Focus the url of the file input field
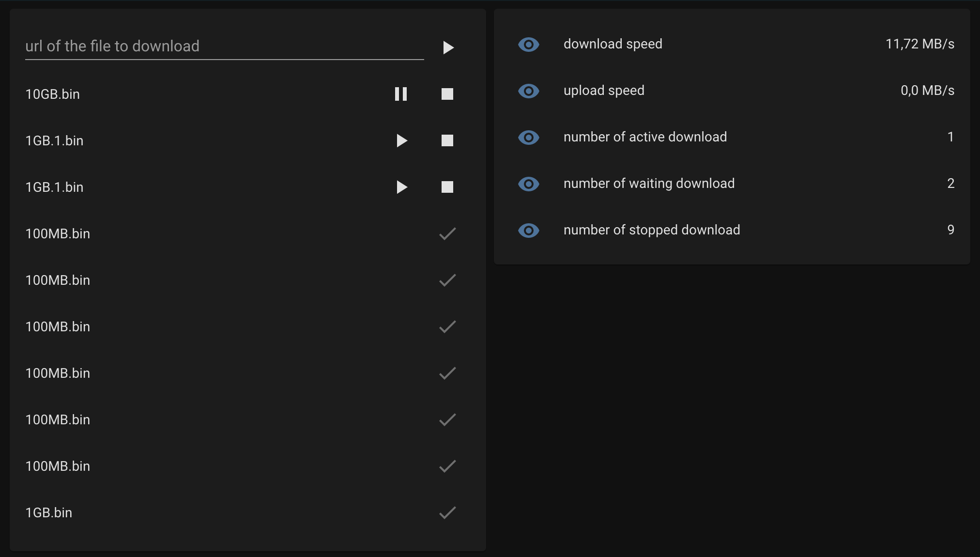Image resolution: width=980 pixels, height=557 pixels. pos(224,46)
